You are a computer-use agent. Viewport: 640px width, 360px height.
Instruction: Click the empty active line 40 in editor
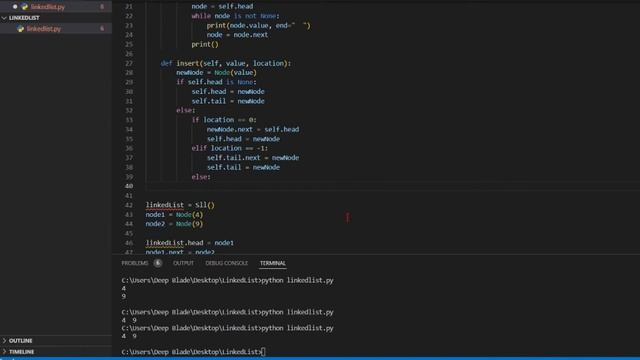click(x=392, y=186)
